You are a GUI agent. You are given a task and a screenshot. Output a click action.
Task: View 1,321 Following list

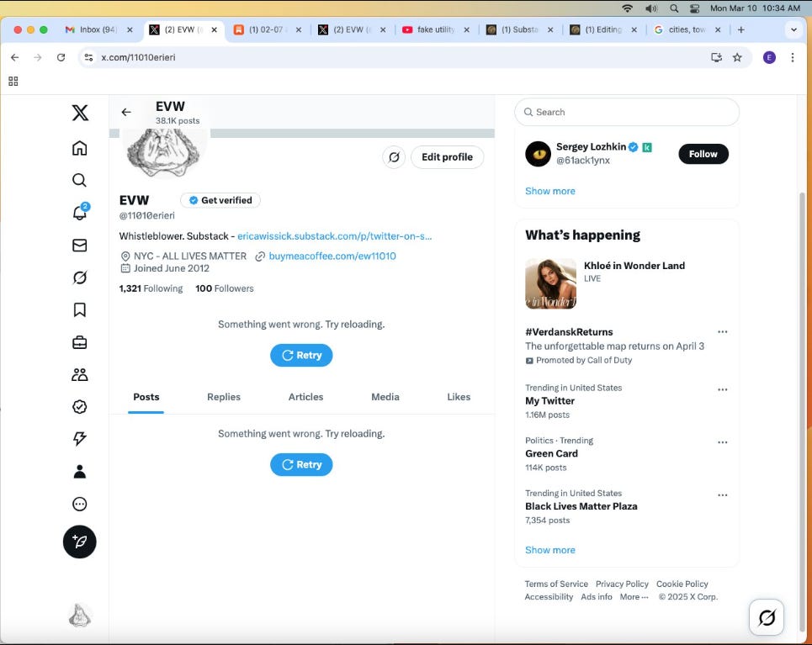(x=151, y=288)
